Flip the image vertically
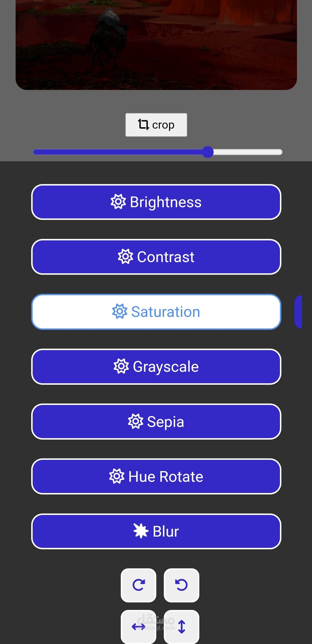This screenshot has height=644, width=312. (181, 626)
